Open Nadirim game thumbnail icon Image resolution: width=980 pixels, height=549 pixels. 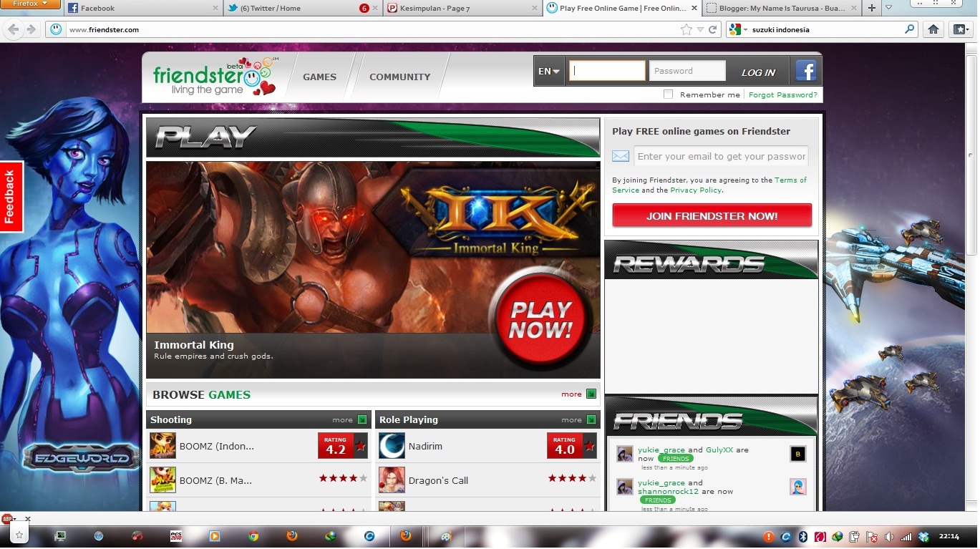click(392, 446)
